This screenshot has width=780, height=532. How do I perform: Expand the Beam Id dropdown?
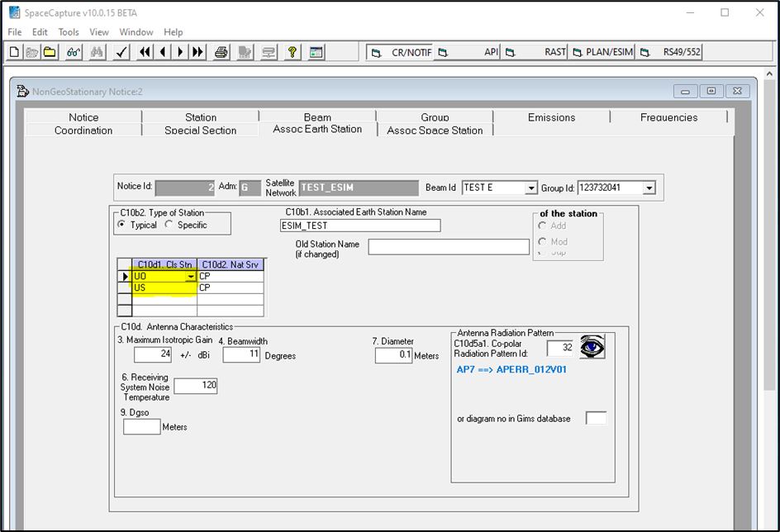[531, 188]
